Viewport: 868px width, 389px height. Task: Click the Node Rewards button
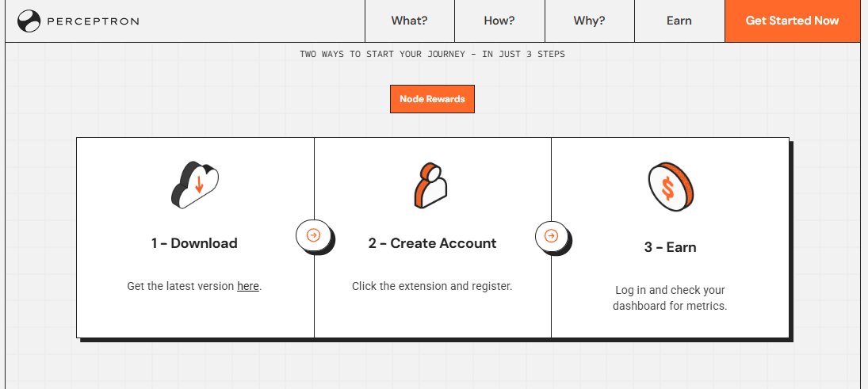point(432,99)
